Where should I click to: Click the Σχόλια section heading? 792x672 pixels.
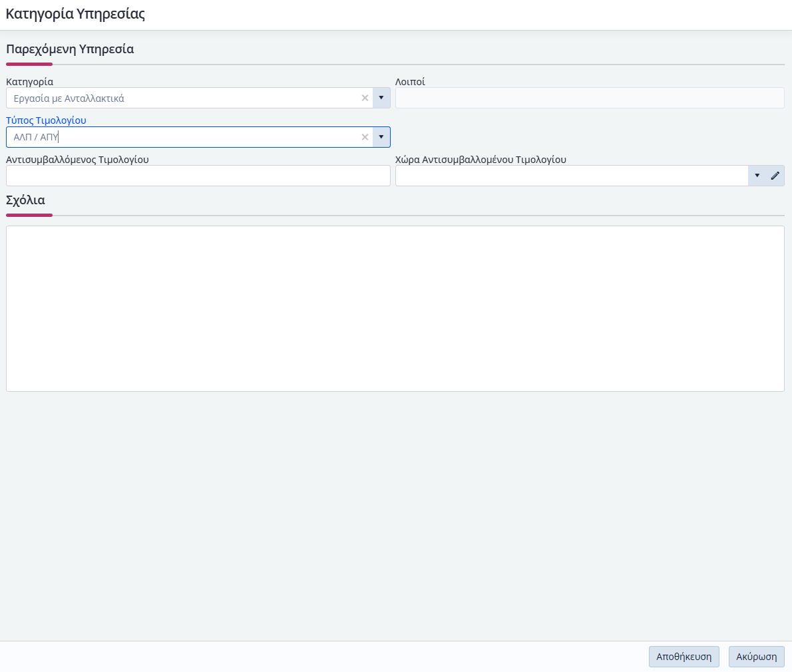click(x=25, y=200)
